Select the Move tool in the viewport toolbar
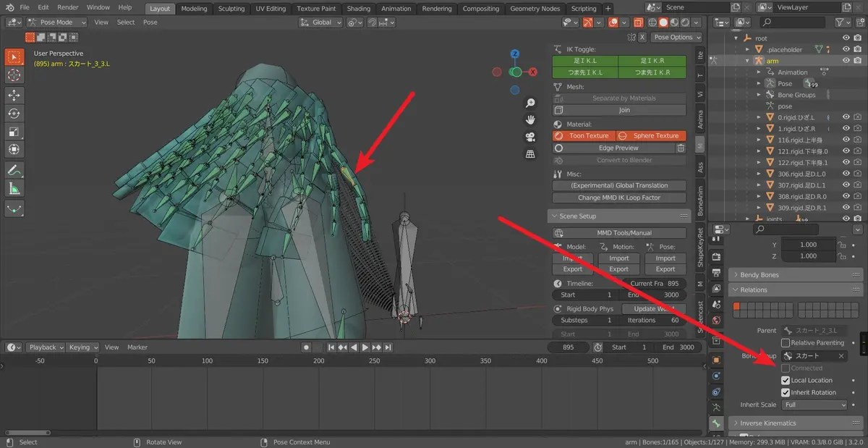Viewport: 868px width, 448px height. [x=14, y=95]
